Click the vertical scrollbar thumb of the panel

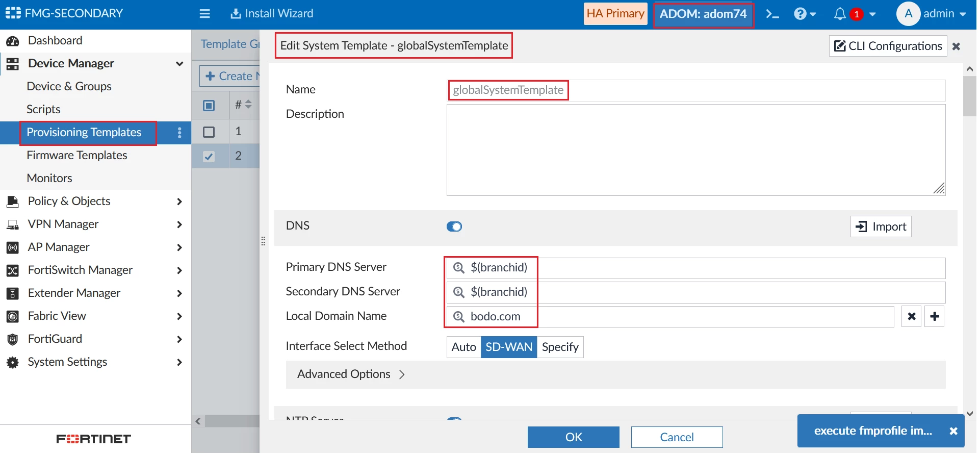coord(970,96)
